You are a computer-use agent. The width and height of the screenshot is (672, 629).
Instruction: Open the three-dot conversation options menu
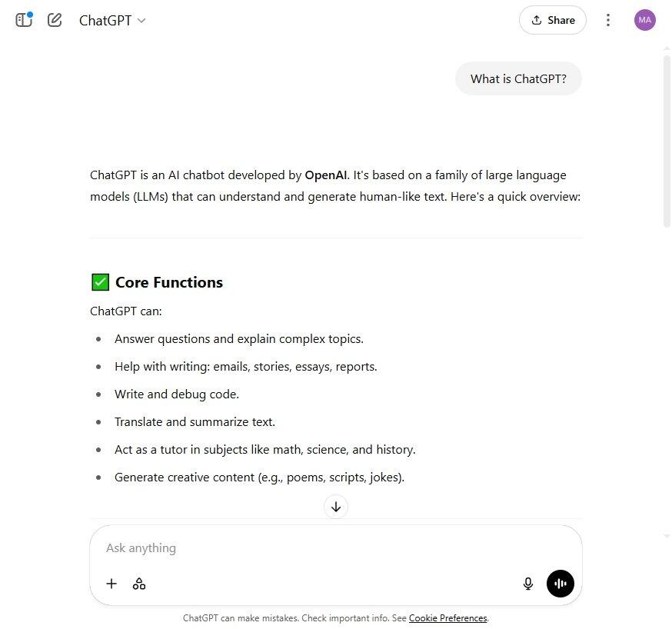(607, 20)
